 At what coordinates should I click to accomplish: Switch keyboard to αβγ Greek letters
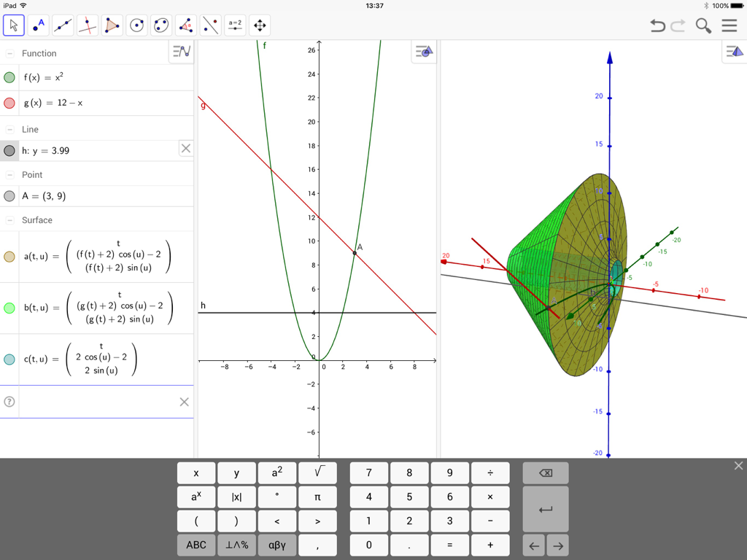pyautogui.click(x=277, y=545)
